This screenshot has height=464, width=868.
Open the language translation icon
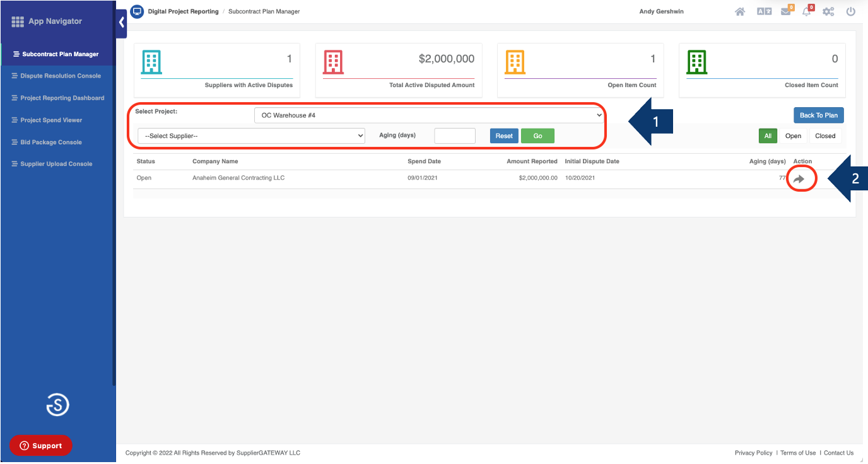click(764, 11)
